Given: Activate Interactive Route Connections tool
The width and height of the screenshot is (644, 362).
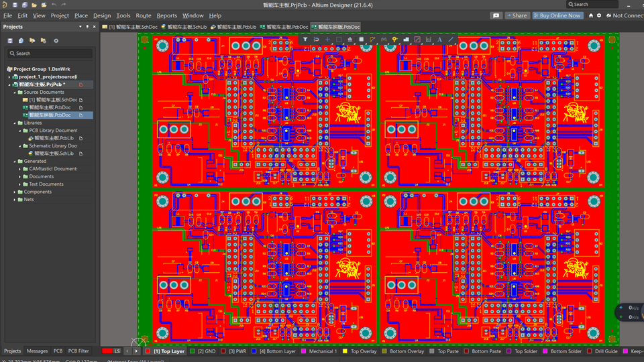Looking at the screenshot, I should point(372,40).
